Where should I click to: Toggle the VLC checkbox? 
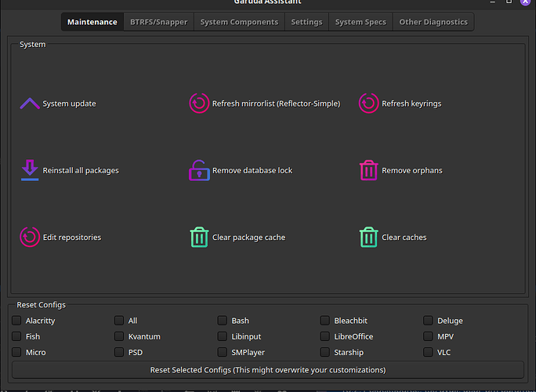tap(428, 352)
